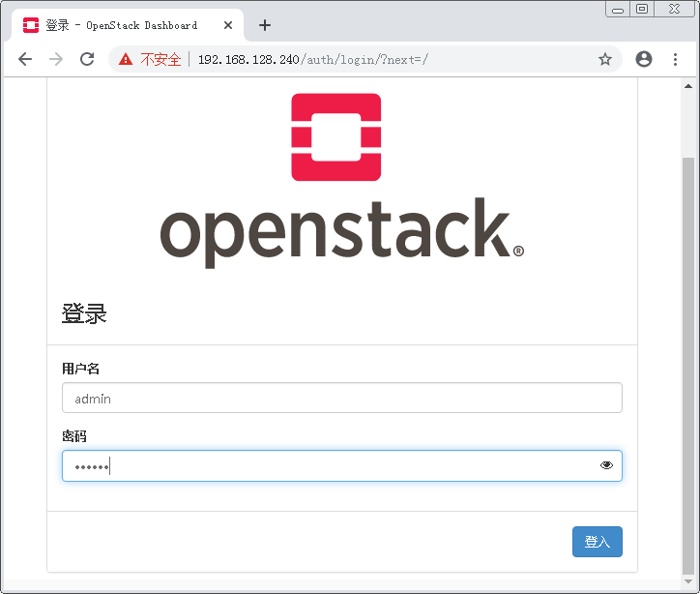Reload the OpenStack login page
The height and width of the screenshot is (594, 700).
point(87,59)
